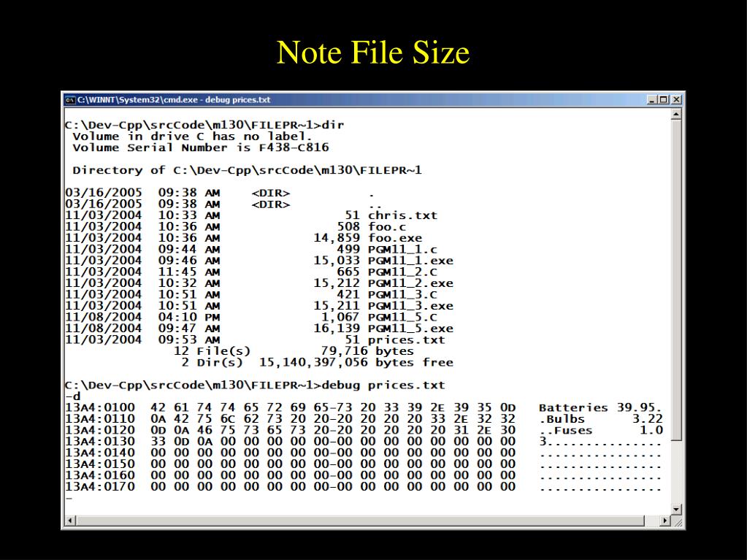This screenshot has width=747, height=560.
Task: Select the file name PGM11_5.exe
Action: pyautogui.click(x=410, y=329)
